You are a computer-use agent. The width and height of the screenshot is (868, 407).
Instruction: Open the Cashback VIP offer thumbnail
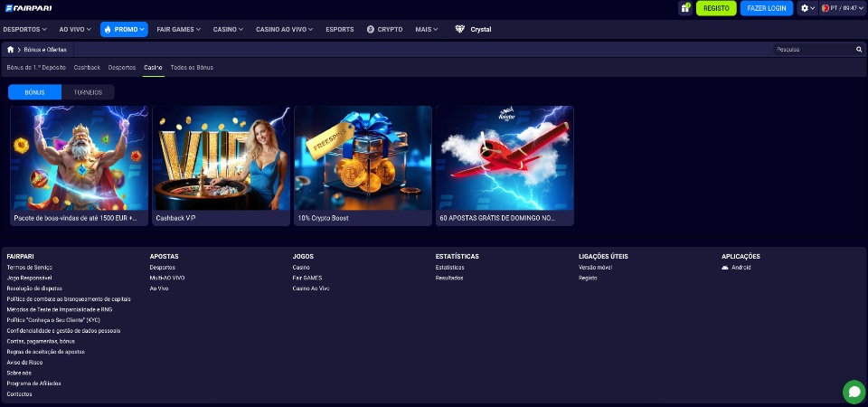pos(221,157)
